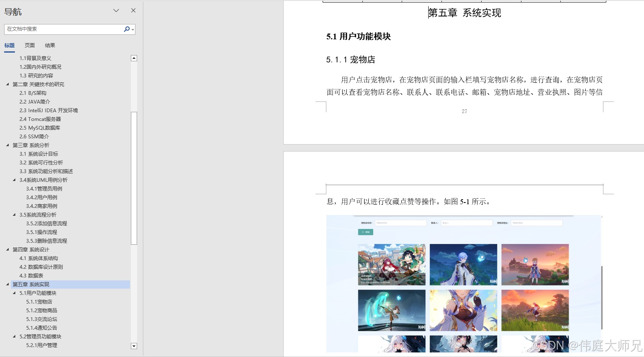Close the navigation pane
644x357 pixels.
coord(133,10)
